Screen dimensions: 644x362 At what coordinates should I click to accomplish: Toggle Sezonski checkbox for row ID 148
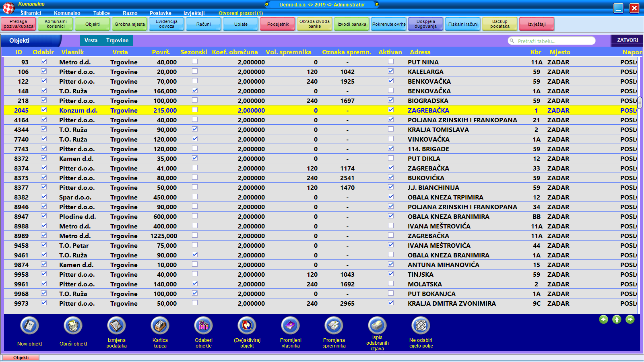tap(195, 90)
